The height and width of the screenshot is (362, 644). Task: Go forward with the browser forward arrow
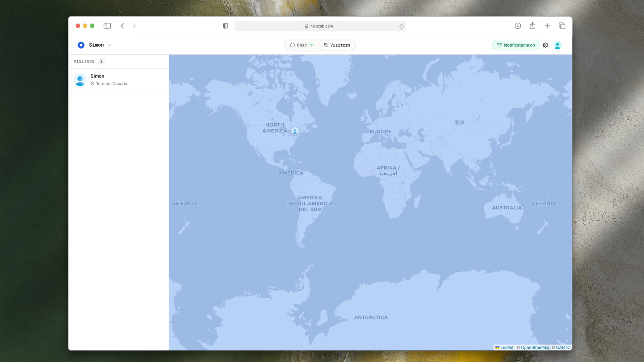point(134,26)
